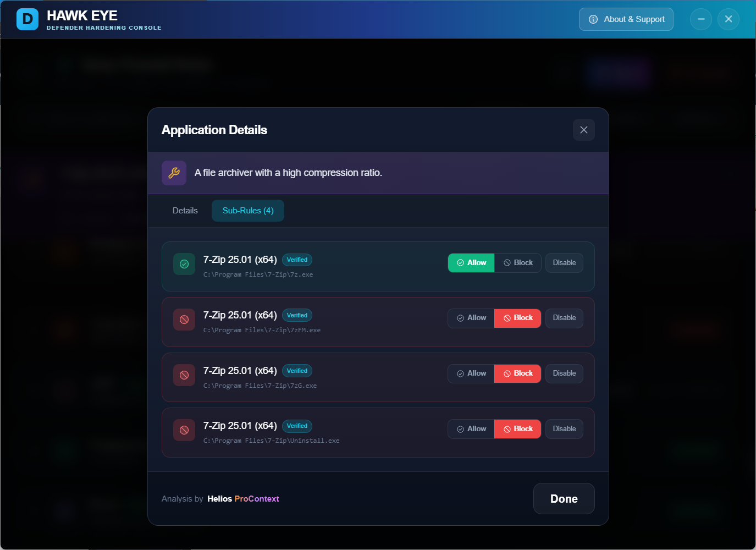Allow the Uninstall.exe sub-rule
The width and height of the screenshot is (756, 550).
471,429
